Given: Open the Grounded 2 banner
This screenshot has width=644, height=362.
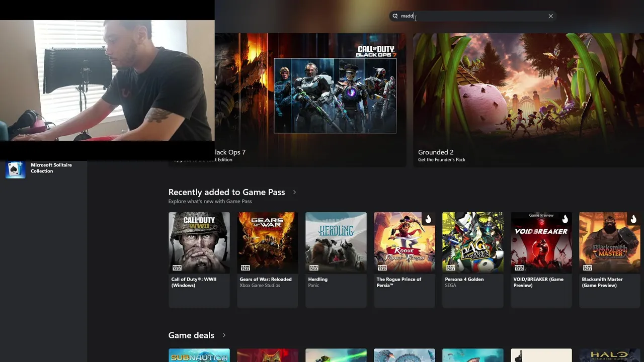Looking at the screenshot, I should point(528,100).
